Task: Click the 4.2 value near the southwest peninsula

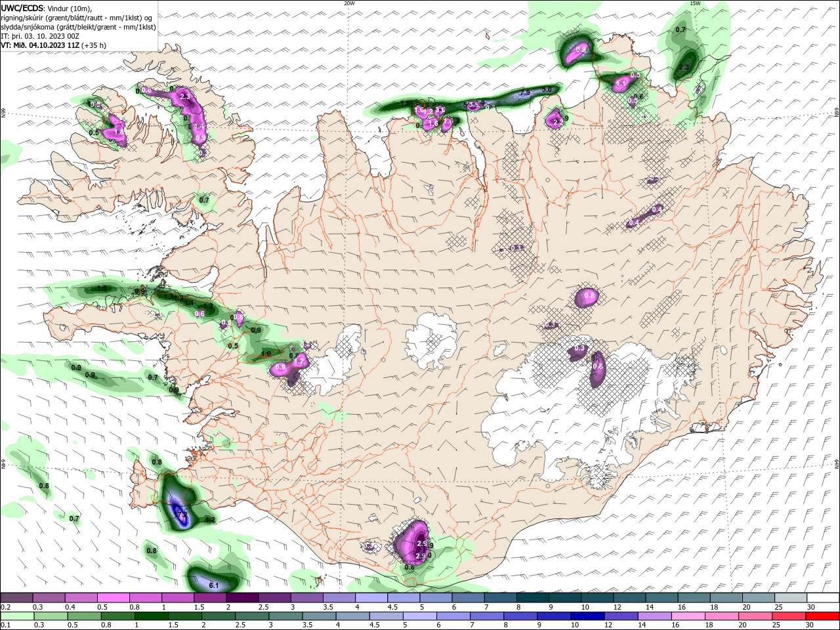Action: pos(211,520)
